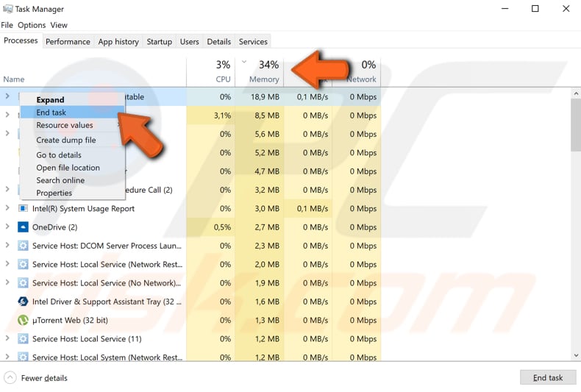Select Open file location in context menu
581x392 pixels.
[x=72, y=168]
